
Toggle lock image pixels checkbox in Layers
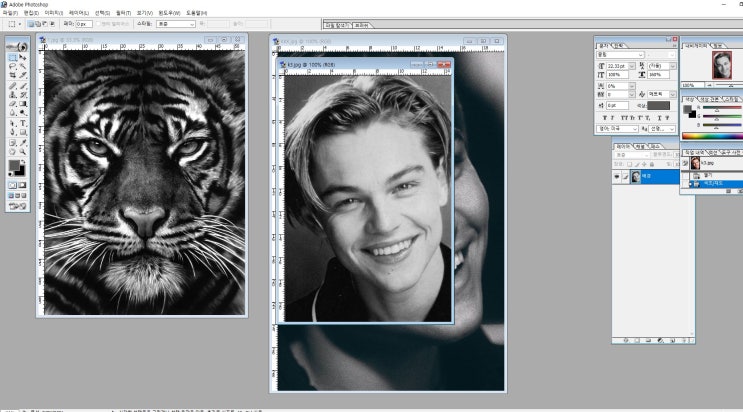[637, 164]
